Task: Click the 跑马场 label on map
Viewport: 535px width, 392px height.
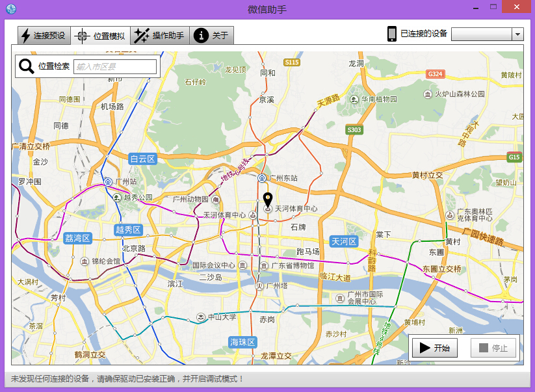Action: coord(307,252)
